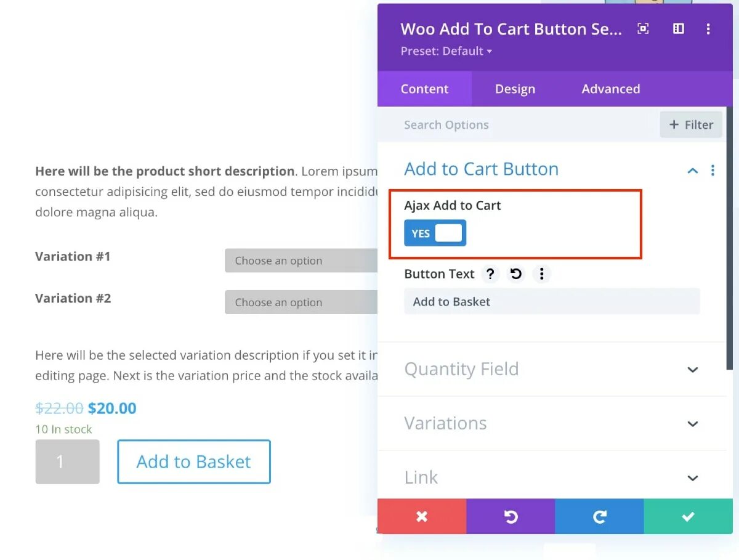This screenshot has width=739, height=560.
Task: Expand the Quantity Field section
Action: (693, 370)
